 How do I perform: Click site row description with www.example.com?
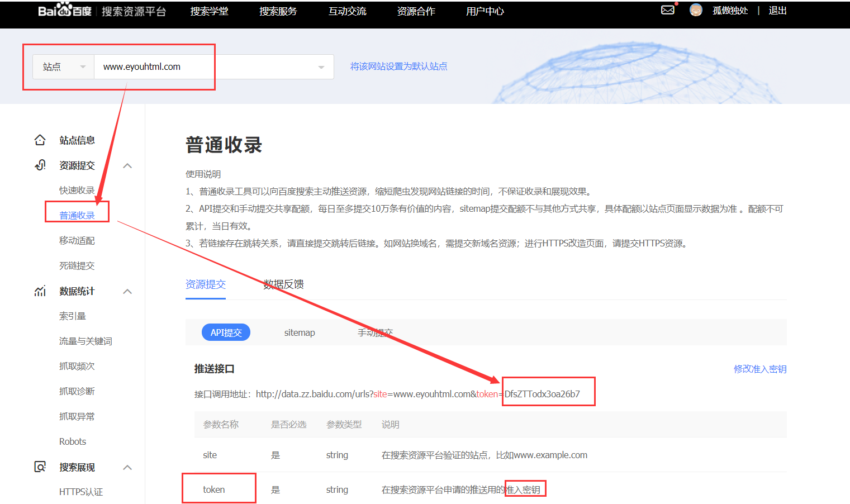485,455
